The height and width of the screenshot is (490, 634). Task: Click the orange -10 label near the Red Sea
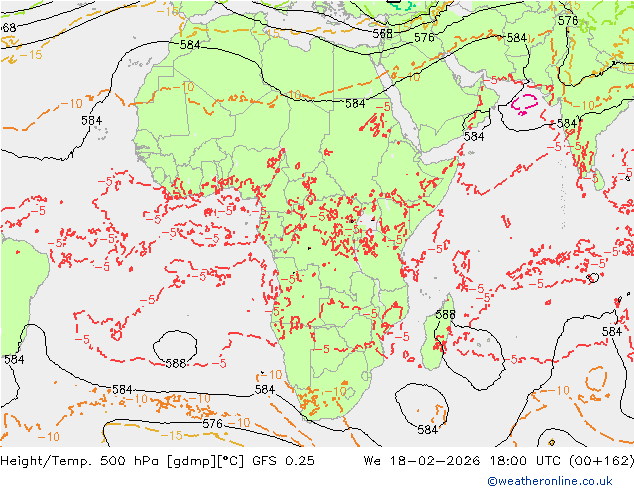click(x=410, y=76)
